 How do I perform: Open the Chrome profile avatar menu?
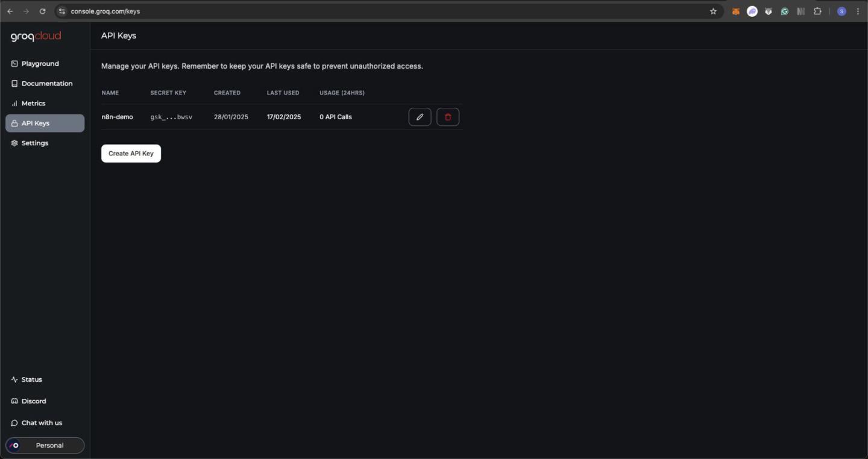tap(841, 11)
